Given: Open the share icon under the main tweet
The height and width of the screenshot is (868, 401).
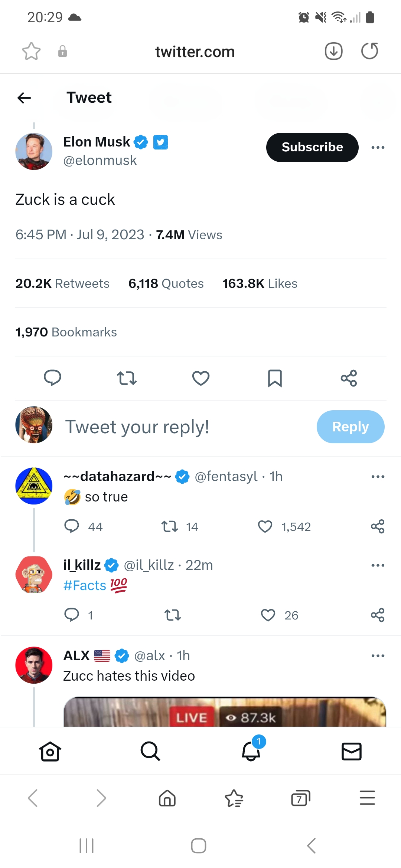Looking at the screenshot, I should 349,378.
